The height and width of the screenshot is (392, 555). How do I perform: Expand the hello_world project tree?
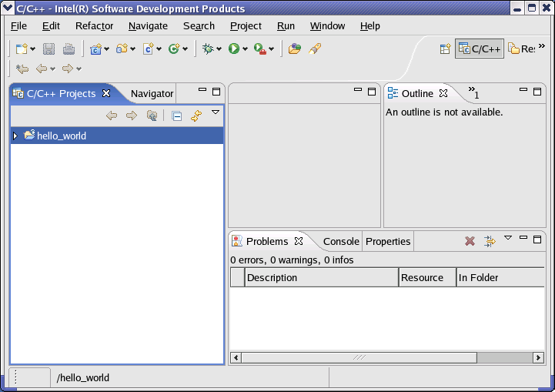pos(15,136)
